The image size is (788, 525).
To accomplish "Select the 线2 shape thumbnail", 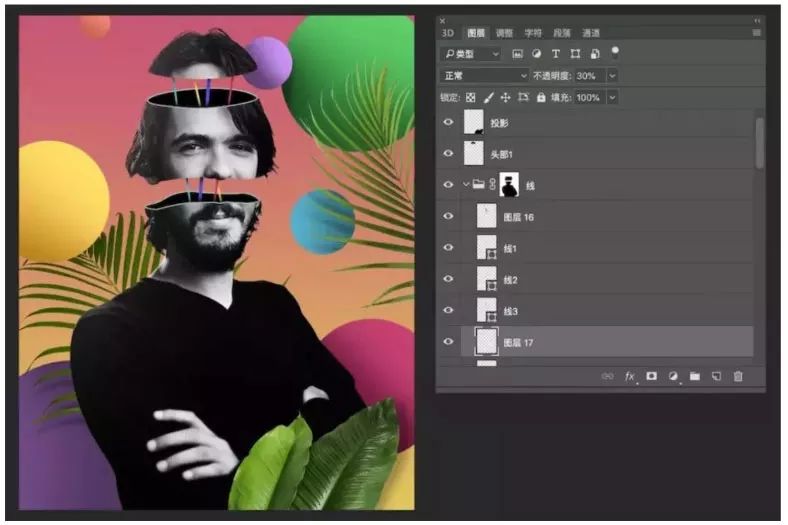I will coord(486,279).
